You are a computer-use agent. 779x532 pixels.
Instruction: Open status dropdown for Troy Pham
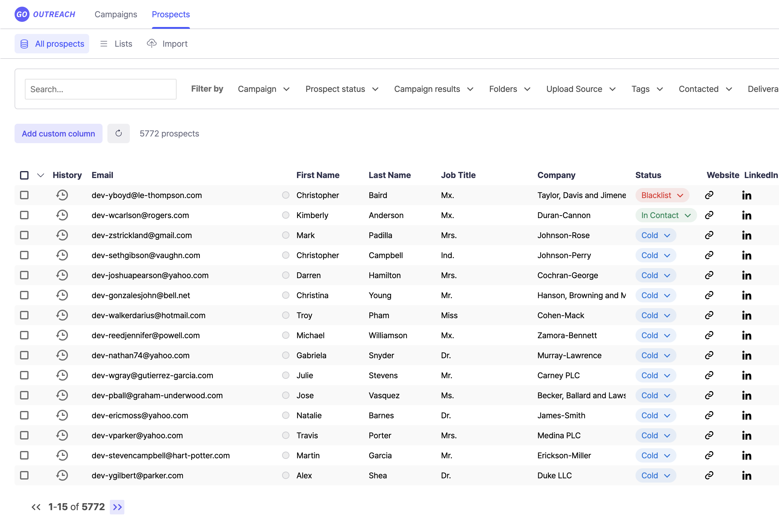tap(655, 315)
